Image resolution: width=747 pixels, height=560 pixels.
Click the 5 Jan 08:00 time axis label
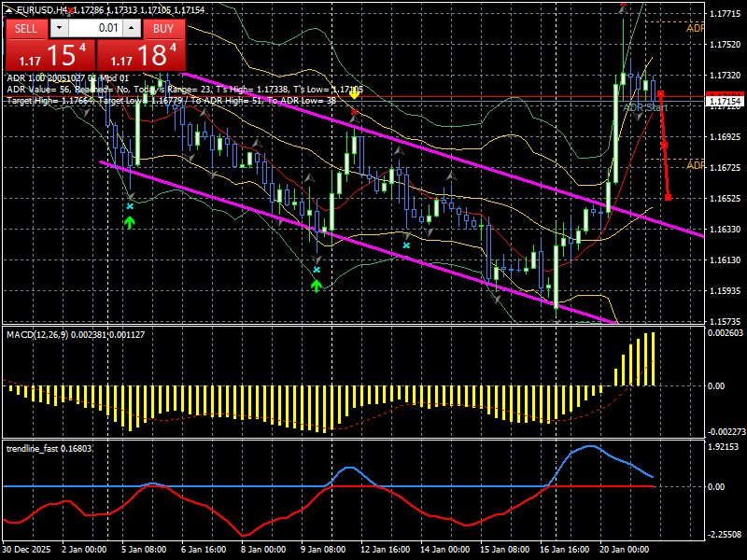pos(144,549)
